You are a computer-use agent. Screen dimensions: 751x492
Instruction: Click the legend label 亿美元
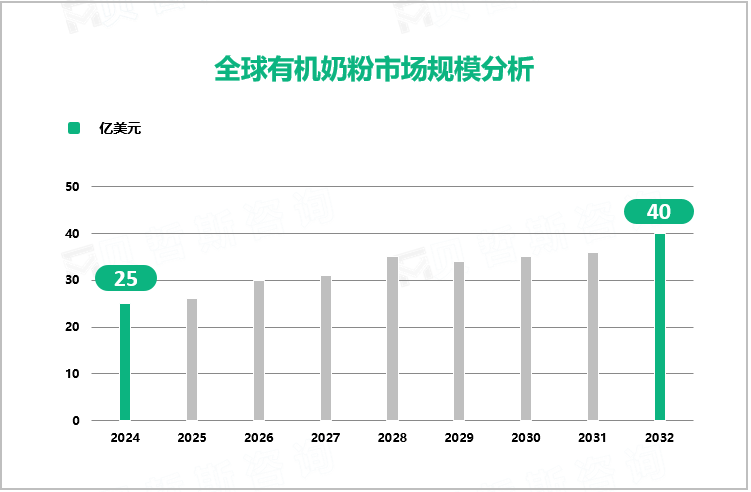point(120,128)
